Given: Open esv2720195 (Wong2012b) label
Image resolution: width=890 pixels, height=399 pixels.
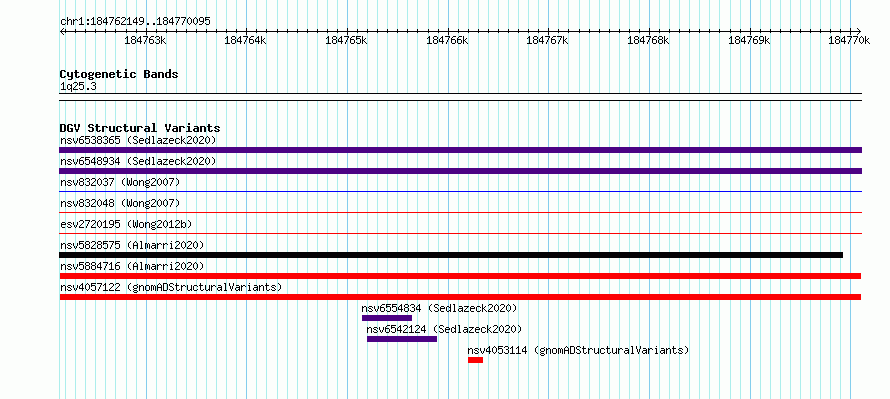Looking at the screenshot, I should (126, 224).
